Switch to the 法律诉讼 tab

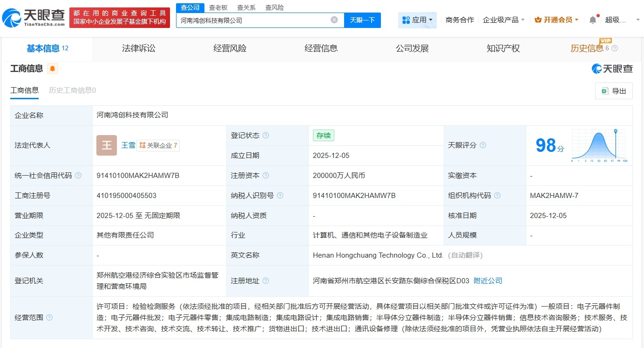138,48
